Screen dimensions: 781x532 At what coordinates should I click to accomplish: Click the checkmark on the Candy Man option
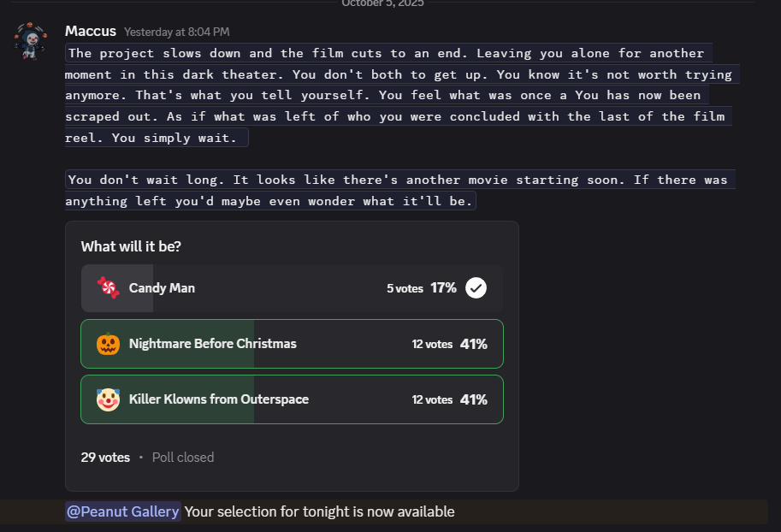[x=476, y=288]
